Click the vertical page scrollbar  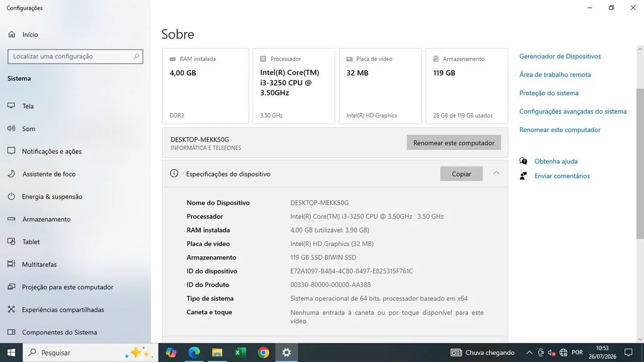640,163
